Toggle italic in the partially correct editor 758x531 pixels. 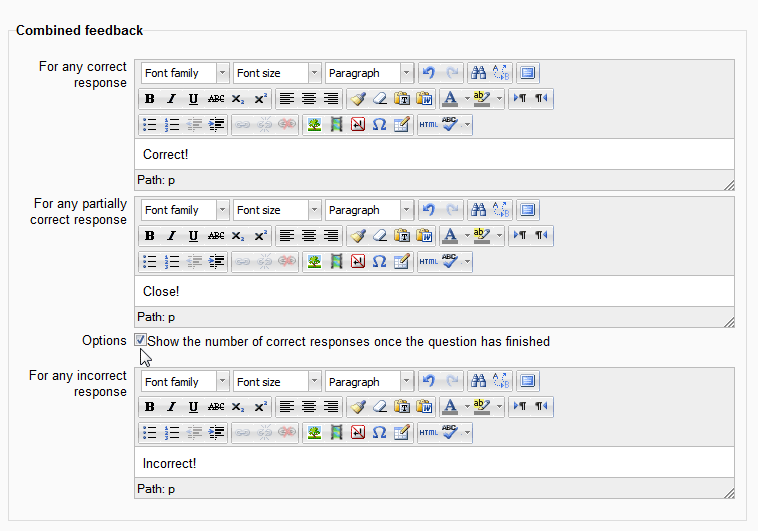(x=171, y=236)
